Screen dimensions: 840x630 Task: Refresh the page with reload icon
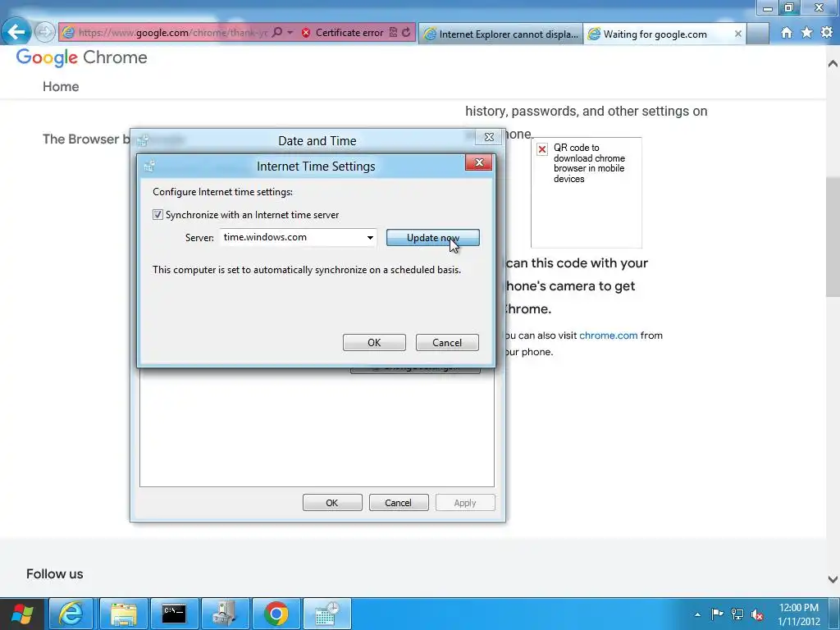[x=406, y=32]
